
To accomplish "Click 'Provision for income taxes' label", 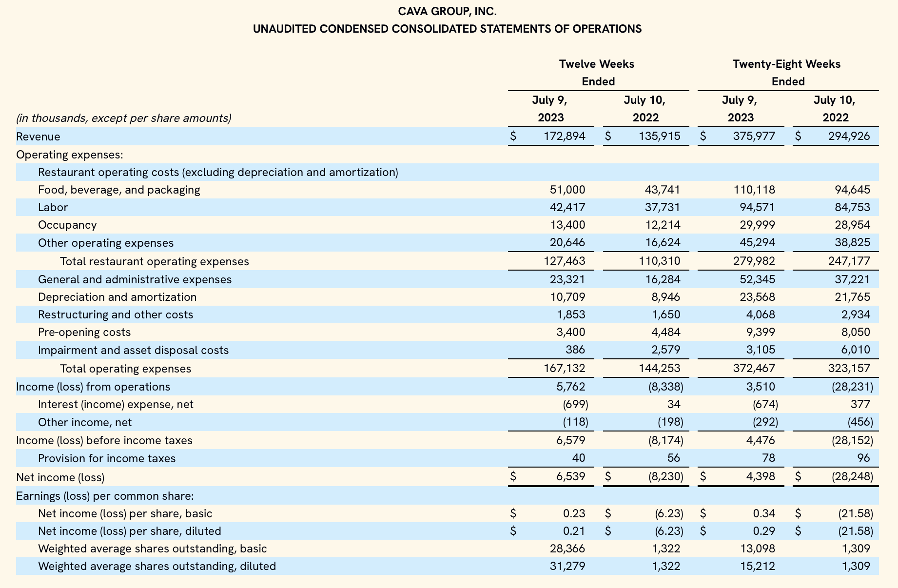I will tap(107, 458).
